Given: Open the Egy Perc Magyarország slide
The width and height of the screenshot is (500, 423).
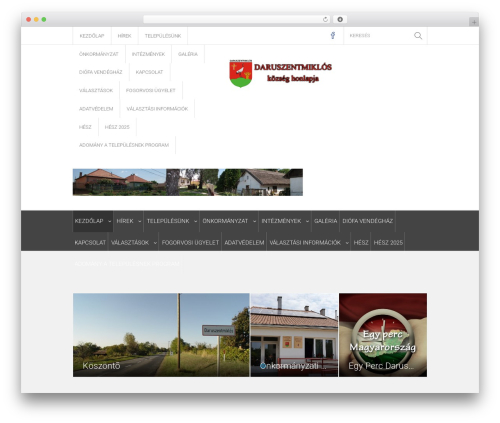Looking at the screenshot, I should (383, 335).
